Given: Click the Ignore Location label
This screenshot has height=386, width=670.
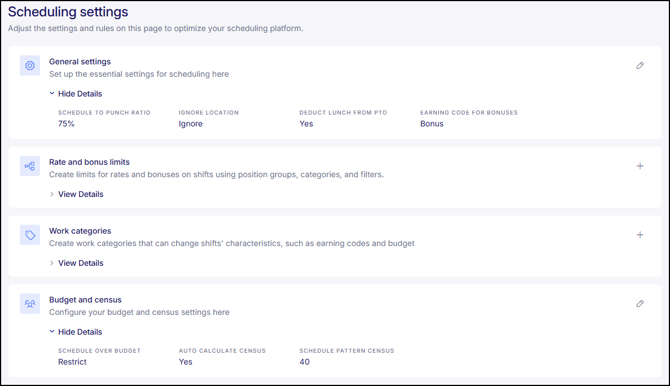Looking at the screenshot, I should click(x=209, y=112).
